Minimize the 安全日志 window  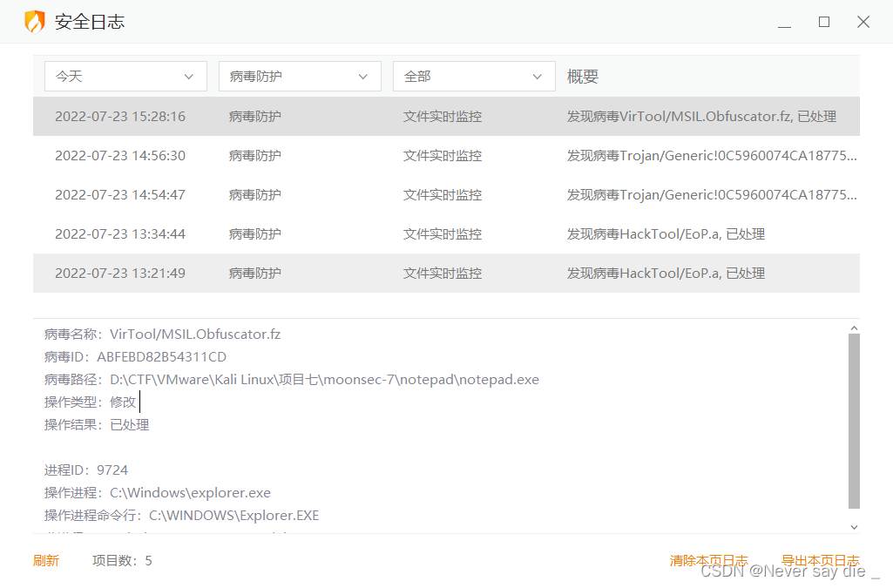tap(785, 22)
